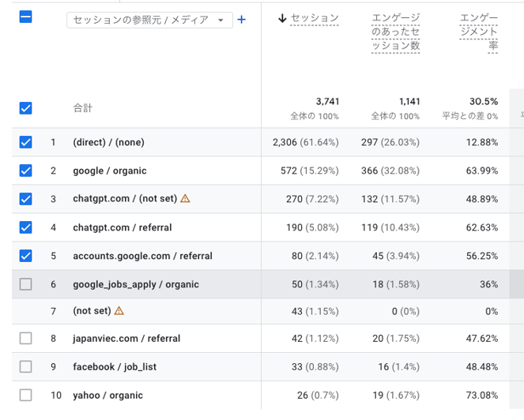The height and width of the screenshot is (420, 524).
Task: Click the 3,741 total sessions value
Action: (x=326, y=102)
